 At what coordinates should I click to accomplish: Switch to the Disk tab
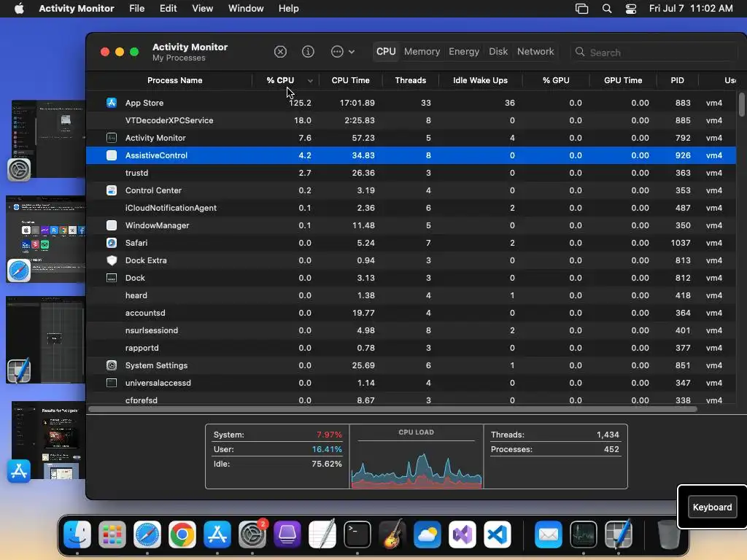tap(498, 52)
